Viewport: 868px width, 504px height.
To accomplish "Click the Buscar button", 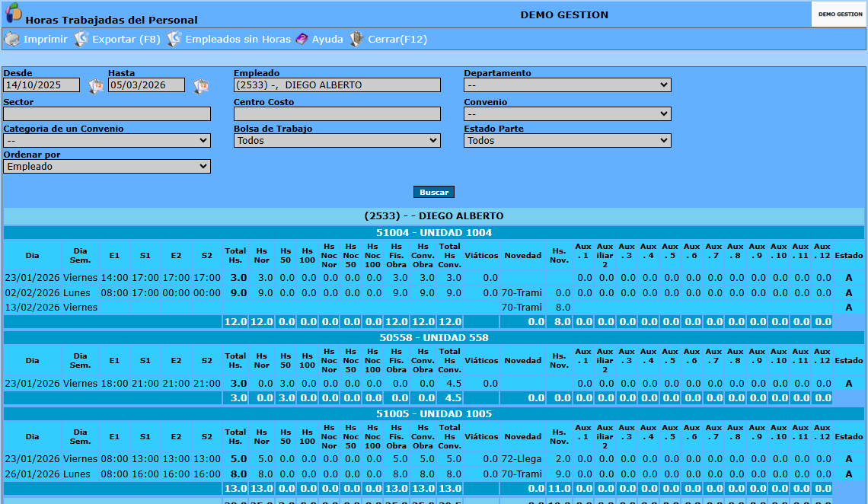I will 434,192.
